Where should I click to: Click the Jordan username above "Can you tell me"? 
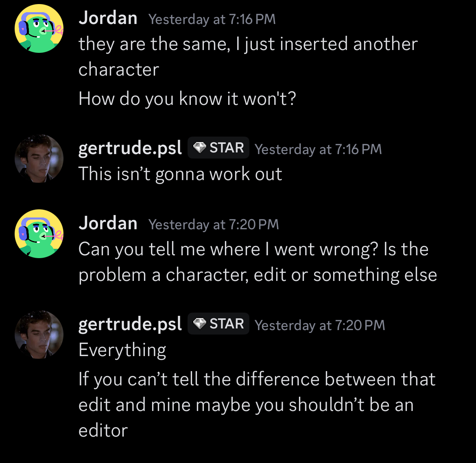point(108,224)
